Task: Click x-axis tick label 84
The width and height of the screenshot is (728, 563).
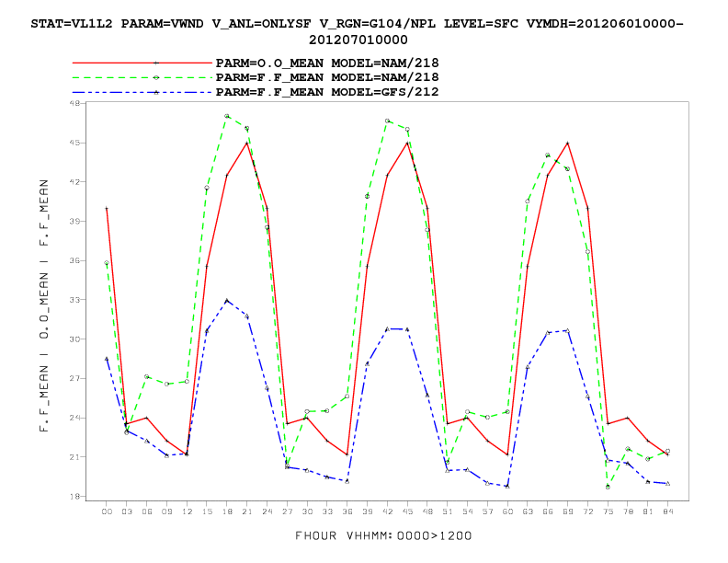Action: [x=667, y=511]
